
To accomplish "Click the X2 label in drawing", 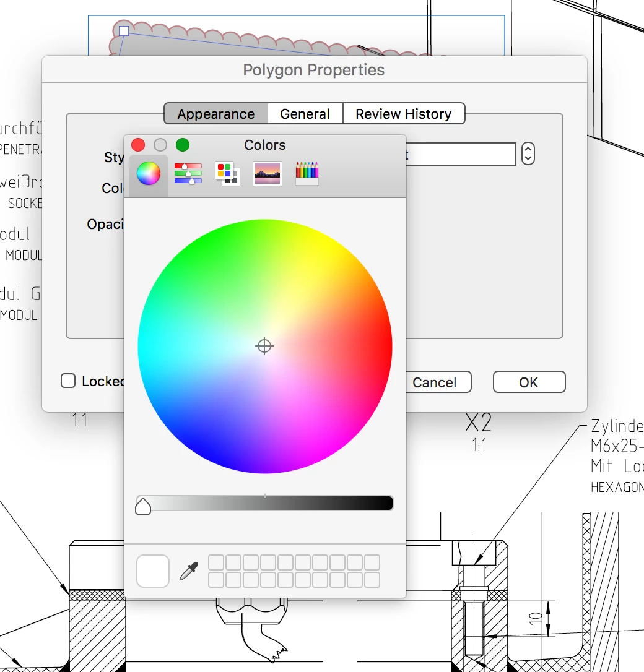I will [x=479, y=423].
